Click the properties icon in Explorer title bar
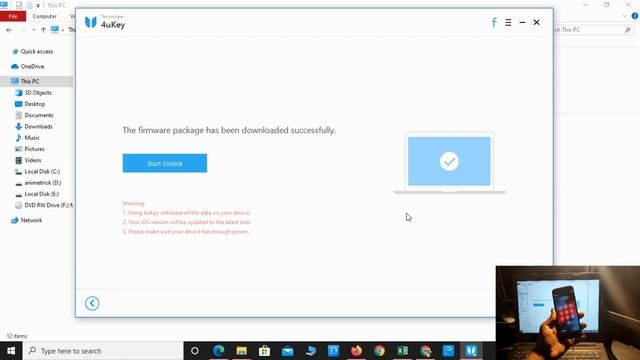The height and width of the screenshot is (360, 640). point(19,5)
